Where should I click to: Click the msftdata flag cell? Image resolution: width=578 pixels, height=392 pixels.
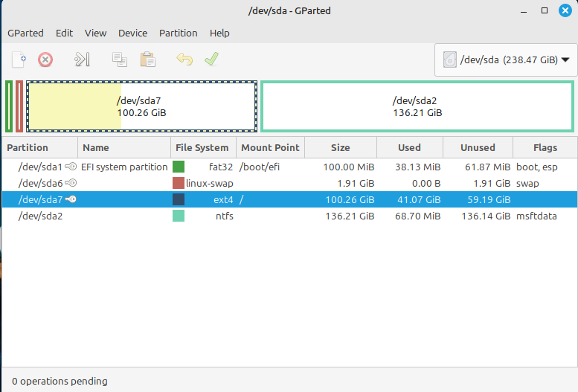point(536,216)
